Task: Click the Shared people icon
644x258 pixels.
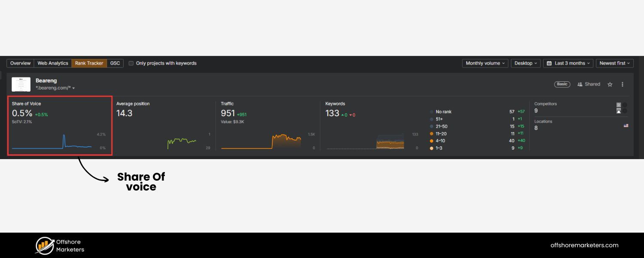Action: click(580, 84)
